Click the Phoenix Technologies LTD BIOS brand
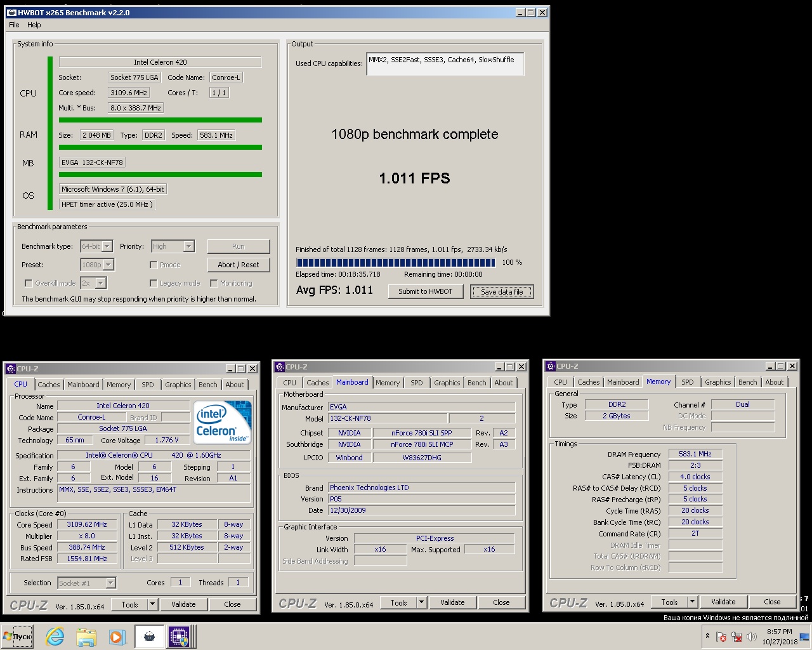The height and width of the screenshot is (650, 812). 422,488
